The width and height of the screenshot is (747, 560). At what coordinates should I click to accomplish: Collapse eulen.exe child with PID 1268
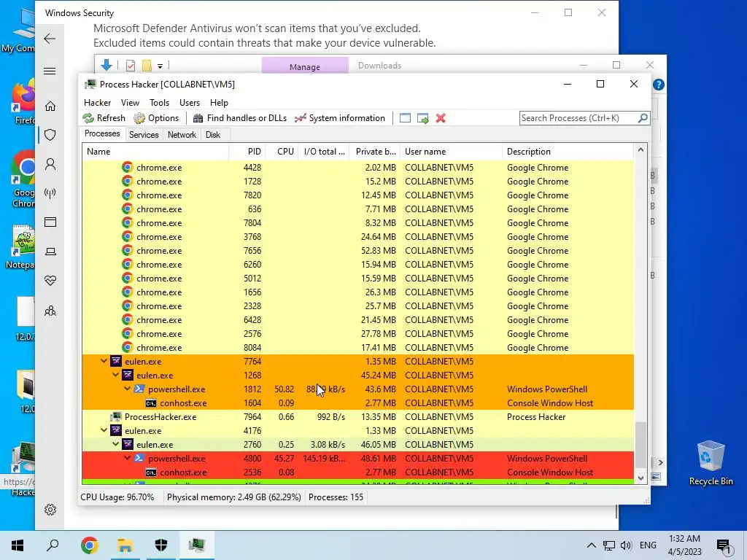(116, 376)
